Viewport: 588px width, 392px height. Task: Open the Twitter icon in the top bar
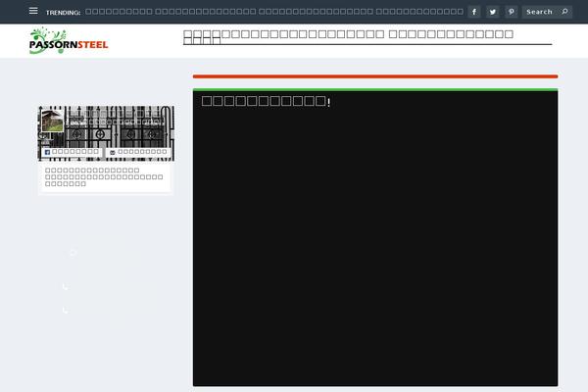click(492, 12)
